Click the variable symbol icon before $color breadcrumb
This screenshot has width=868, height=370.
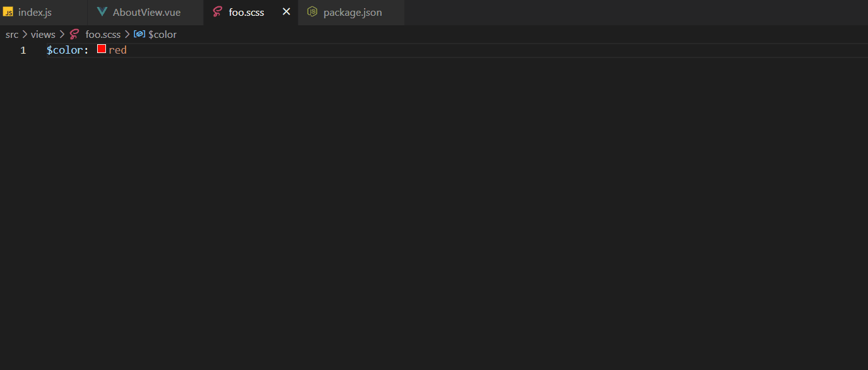click(139, 34)
